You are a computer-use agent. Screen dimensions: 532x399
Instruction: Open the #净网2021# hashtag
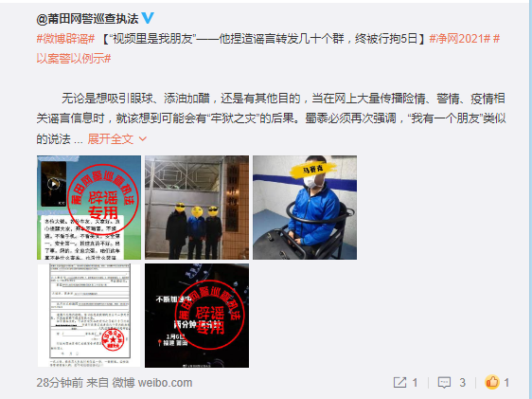[460, 39]
